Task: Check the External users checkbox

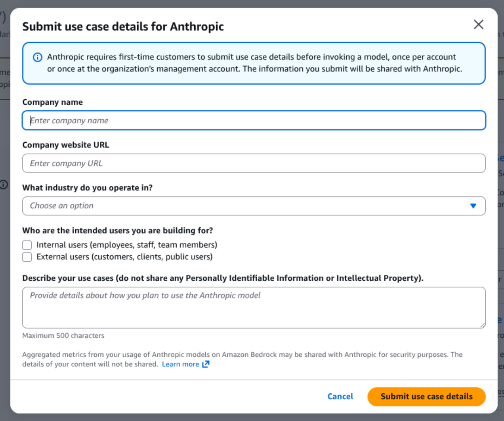Action: tap(27, 257)
